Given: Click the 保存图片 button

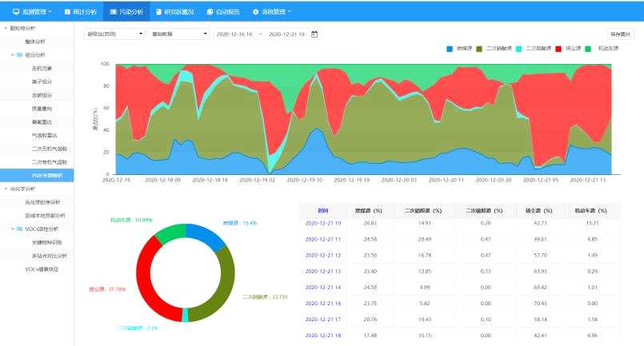Looking at the screenshot, I should click(x=621, y=34).
